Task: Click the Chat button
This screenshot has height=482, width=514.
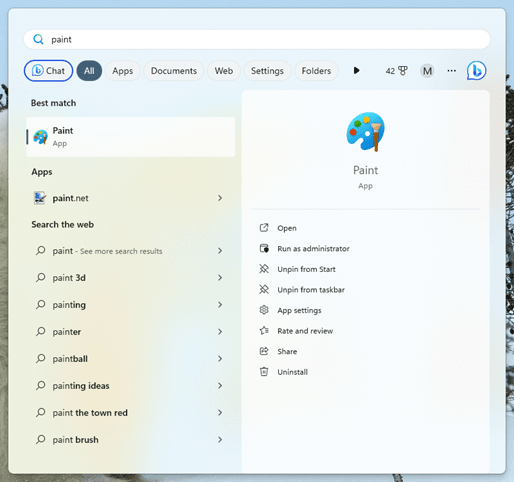Action: point(48,71)
